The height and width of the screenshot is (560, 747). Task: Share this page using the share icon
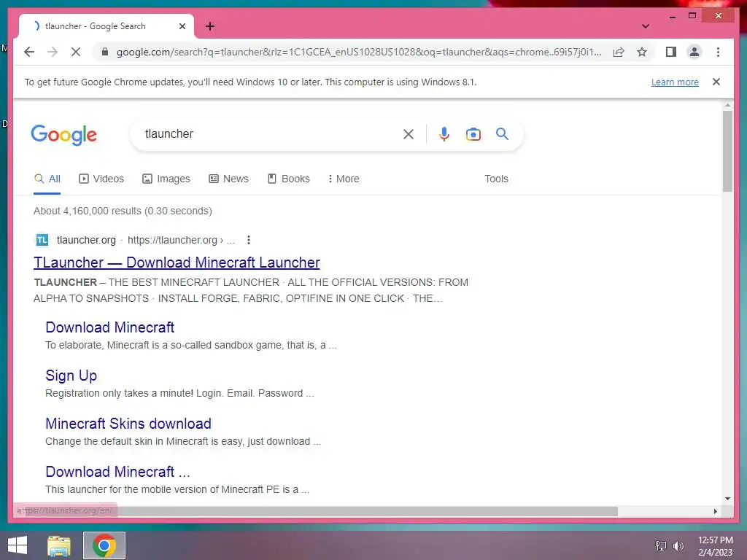coord(619,52)
